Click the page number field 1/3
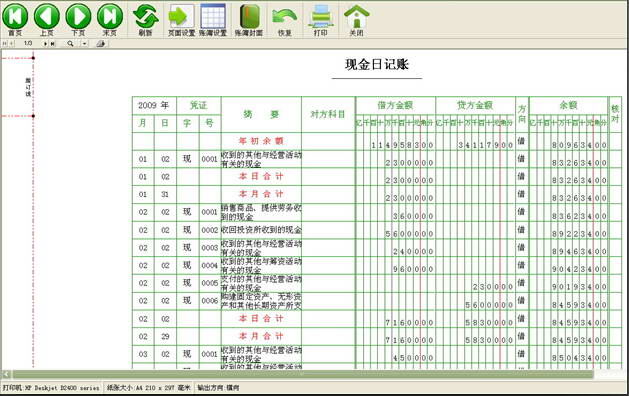This screenshot has width=629, height=396. click(28, 43)
